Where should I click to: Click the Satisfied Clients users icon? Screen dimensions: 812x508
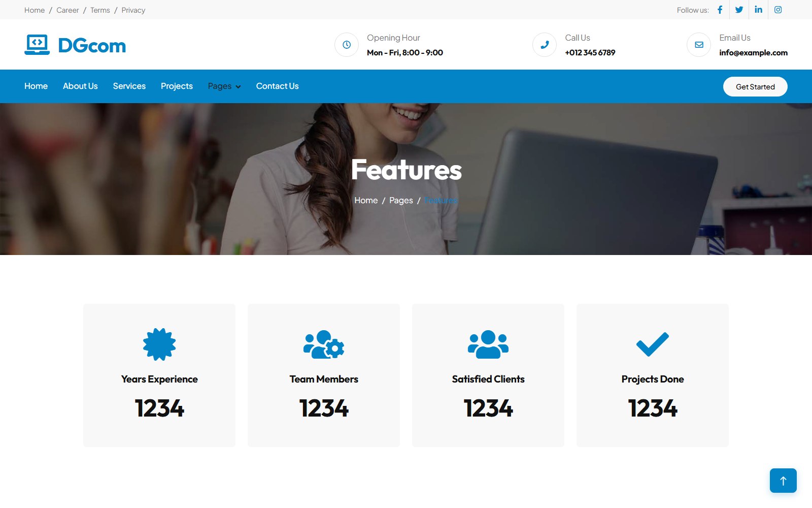pyautogui.click(x=488, y=344)
